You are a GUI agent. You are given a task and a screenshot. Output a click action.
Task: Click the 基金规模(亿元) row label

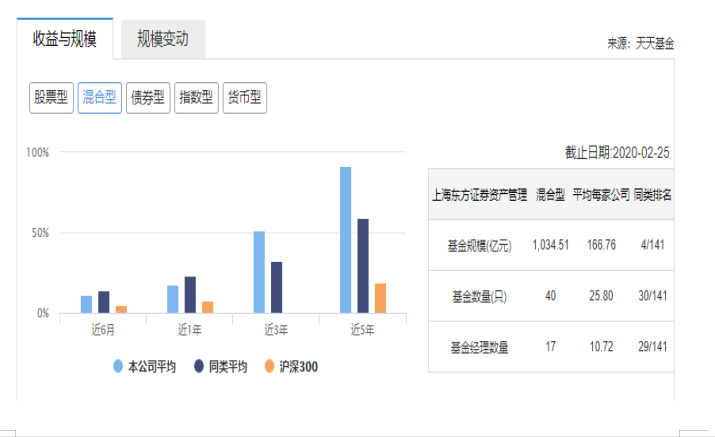[479, 246]
